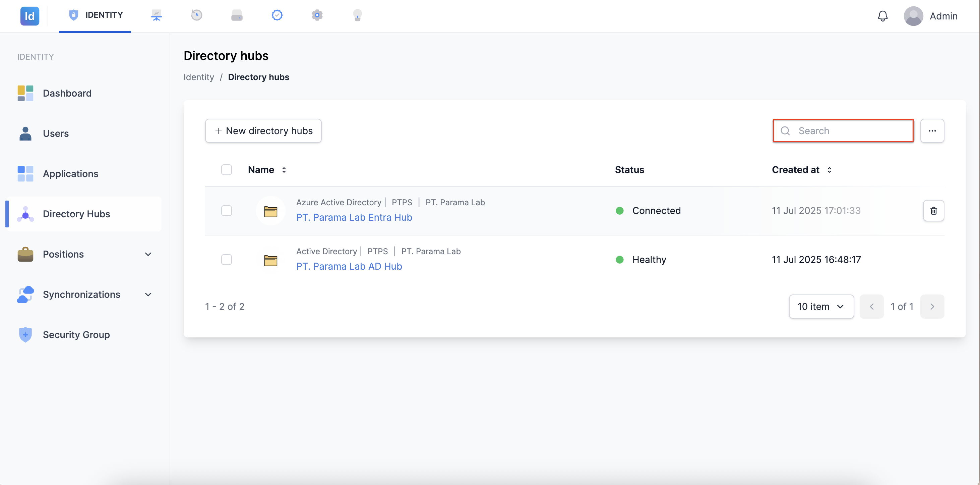Image resolution: width=980 pixels, height=485 pixels.
Task: Click the Admin user avatar
Action: pos(913,16)
